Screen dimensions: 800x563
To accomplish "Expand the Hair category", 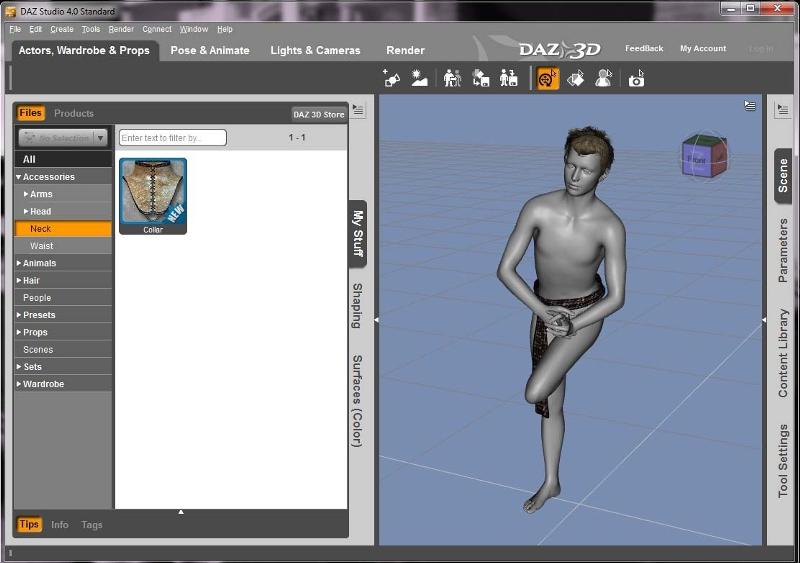I will [19, 280].
